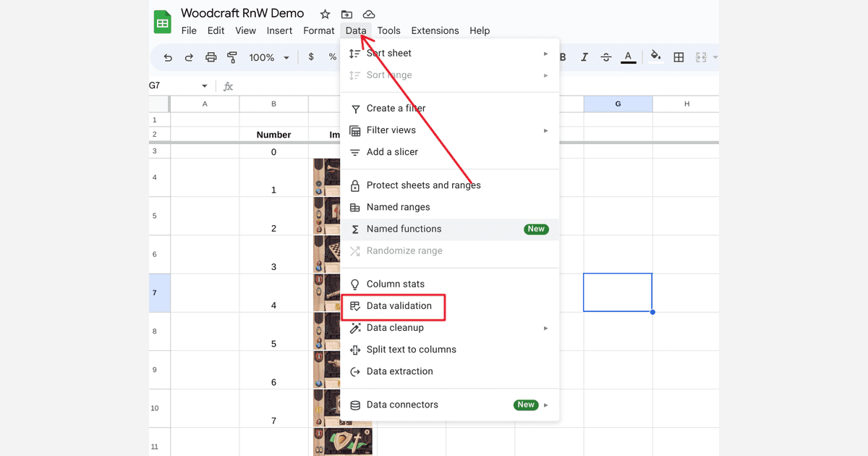Viewport: 868px width, 456px height.
Task: Toggle italic formatting
Action: pyautogui.click(x=584, y=58)
